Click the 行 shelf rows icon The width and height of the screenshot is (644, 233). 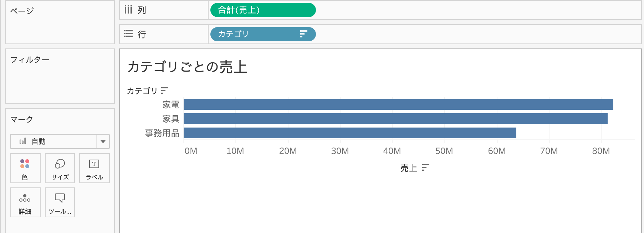[x=128, y=34]
